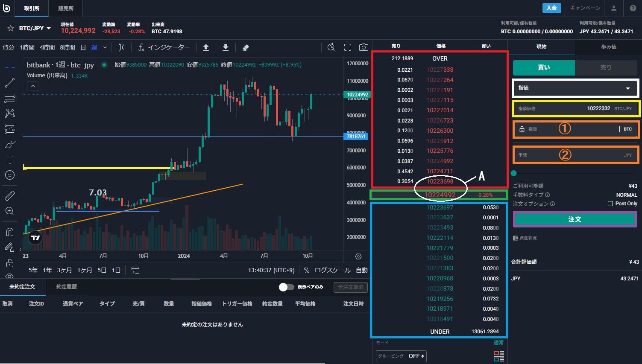This screenshot has width=642, height=364.
Task: Click the 注文 order submit button
Action: point(575,219)
